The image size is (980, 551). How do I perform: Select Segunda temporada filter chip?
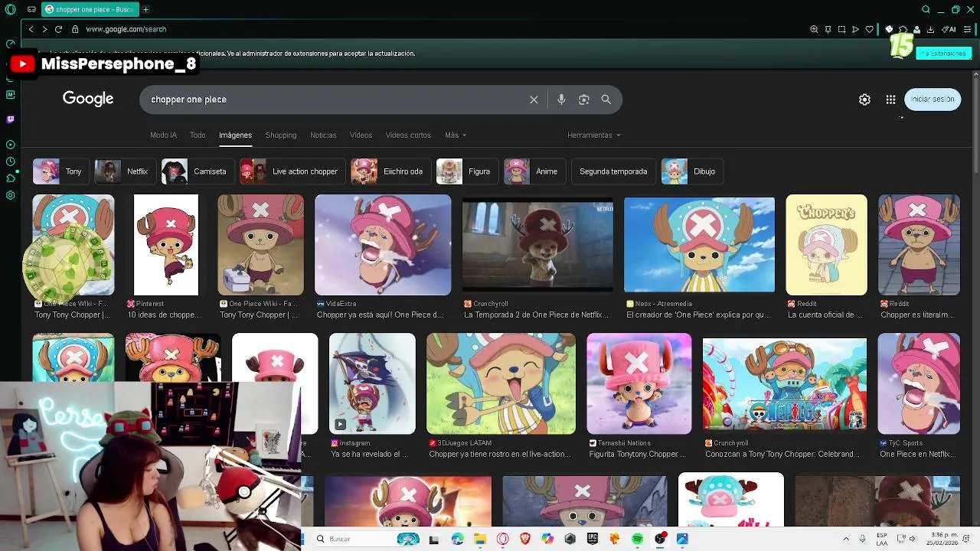(613, 171)
